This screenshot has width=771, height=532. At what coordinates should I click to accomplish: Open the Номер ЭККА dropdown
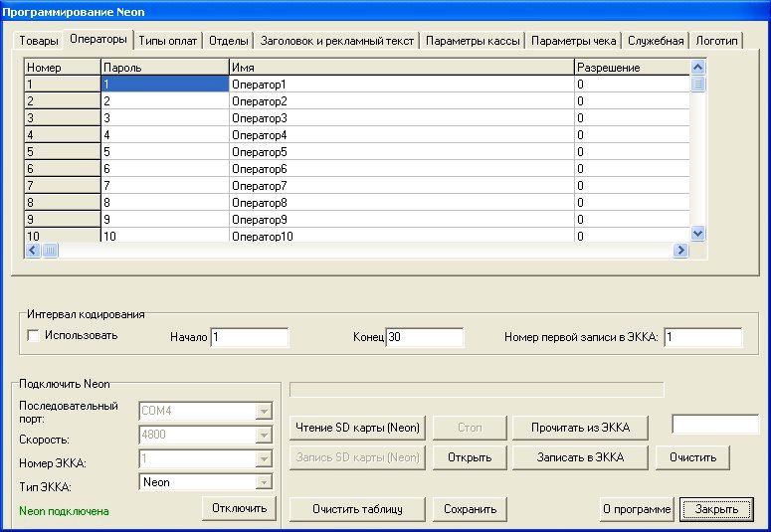(264, 458)
